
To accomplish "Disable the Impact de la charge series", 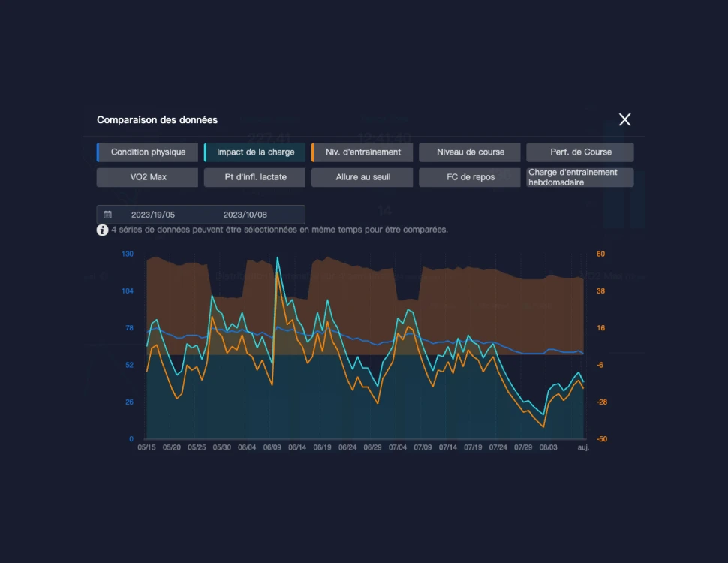I will [x=255, y=152].
